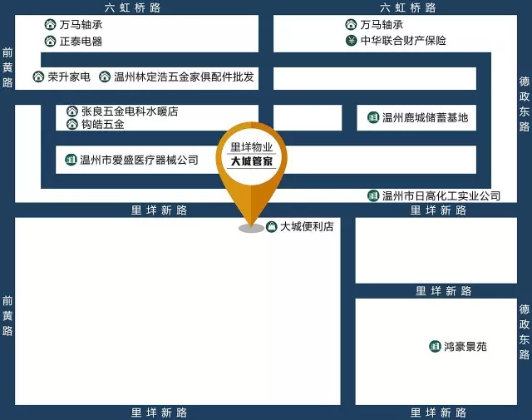Click 大城管家 bold text inside the pin
The height and width of the screenshot is (420, 532).
tap(251, 161)
